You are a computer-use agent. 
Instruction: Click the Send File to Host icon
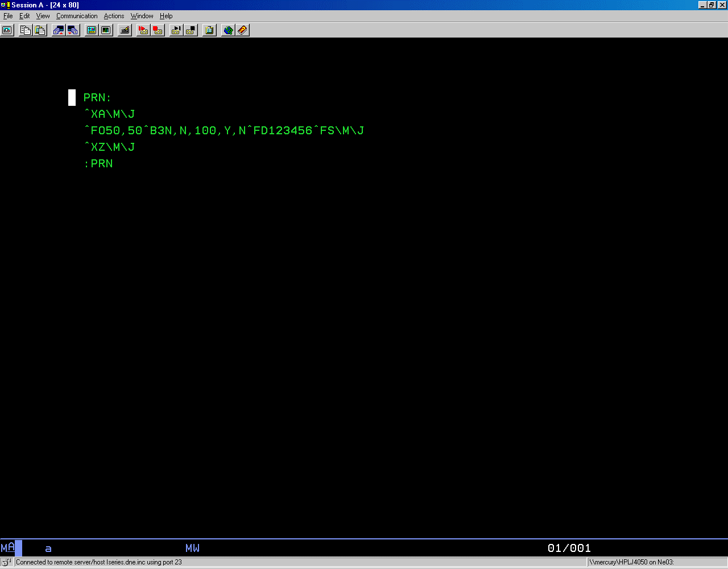(x=58, y=30)
